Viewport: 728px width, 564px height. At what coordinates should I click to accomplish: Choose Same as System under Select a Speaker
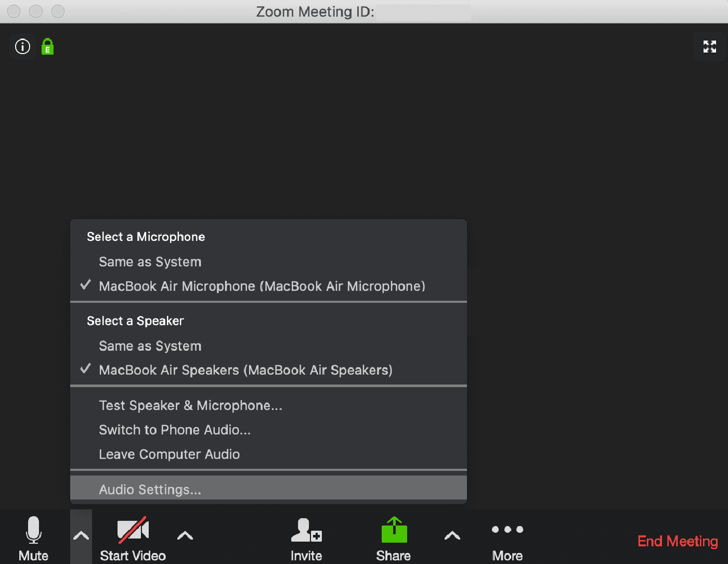click(x=150, y=346)
